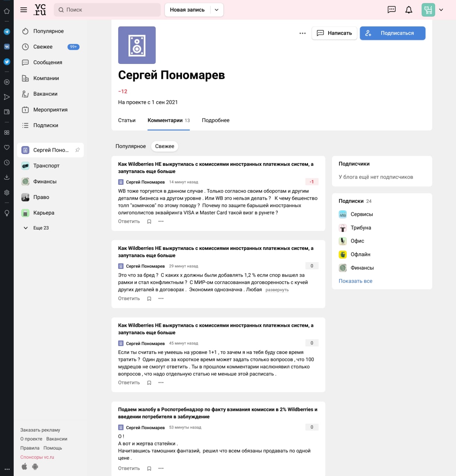
Task: Bookmark the 29 минут назад comment
Action: click(x=149, y=299)
